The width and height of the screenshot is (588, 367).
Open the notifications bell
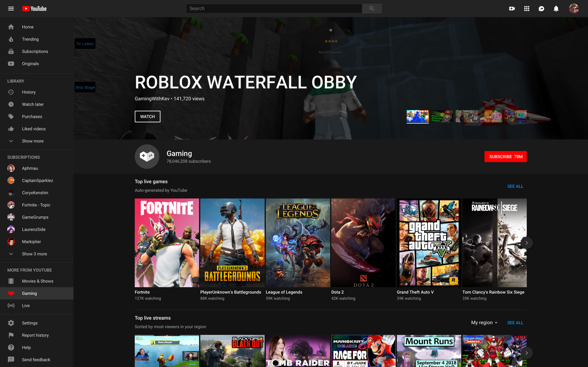point(556,8)
